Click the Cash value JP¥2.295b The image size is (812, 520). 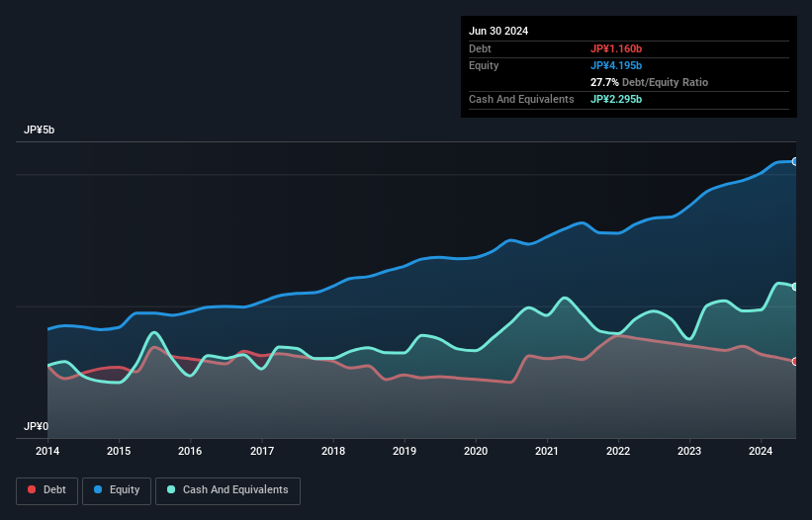tap(616, 99)
